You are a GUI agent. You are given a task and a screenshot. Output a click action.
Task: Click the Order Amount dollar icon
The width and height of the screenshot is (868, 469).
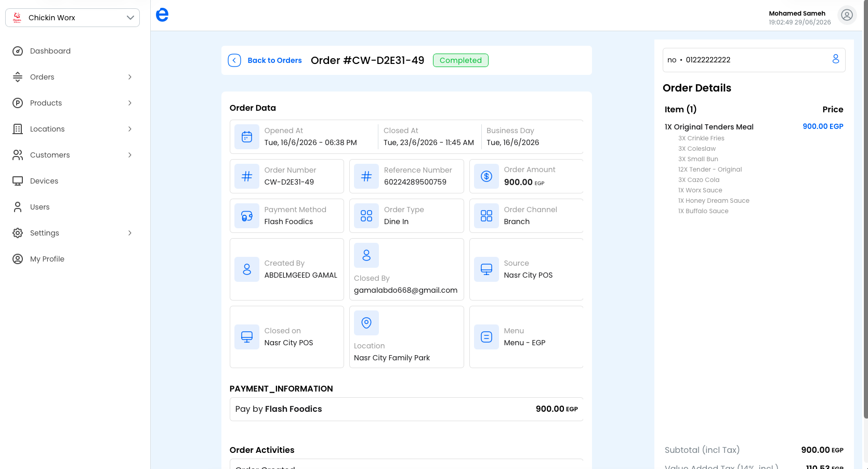pyautogui.click(x=486, y=176)
